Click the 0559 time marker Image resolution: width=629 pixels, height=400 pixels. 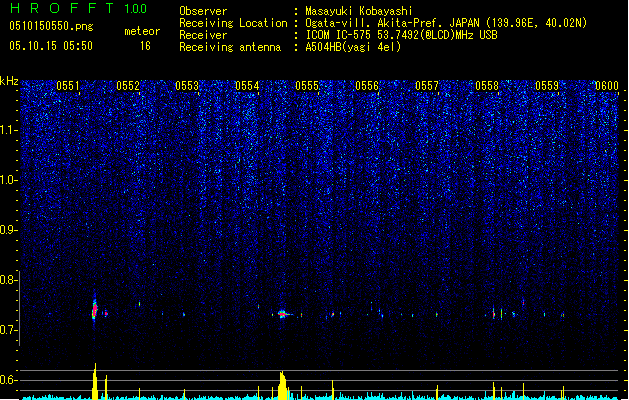547,86
